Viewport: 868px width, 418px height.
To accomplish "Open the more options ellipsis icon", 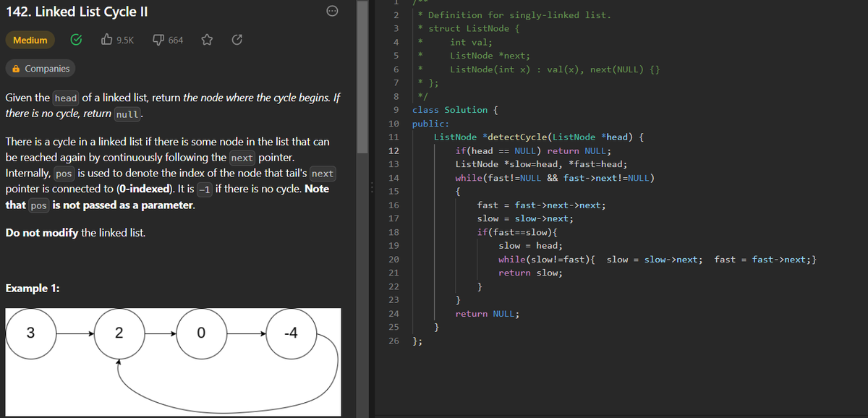I will coord(333,11).
